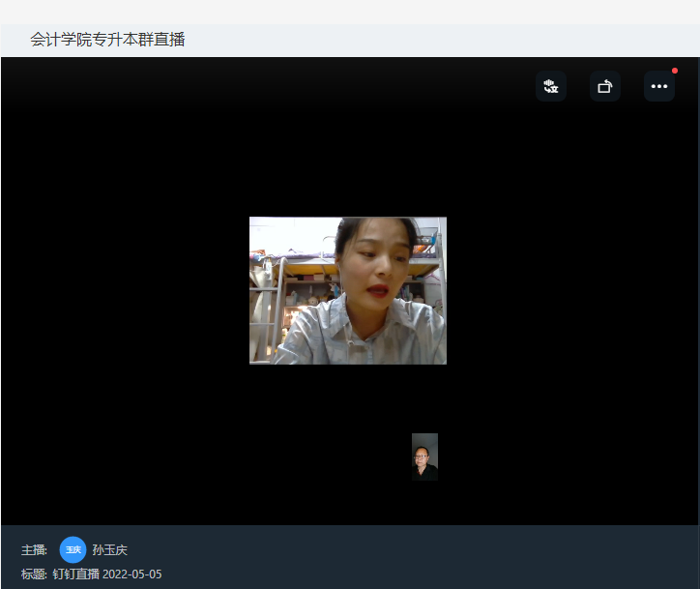This screenshot has height=589, width=700.
Task: Open the more options menu (three dots)
Action: point(659,86)
